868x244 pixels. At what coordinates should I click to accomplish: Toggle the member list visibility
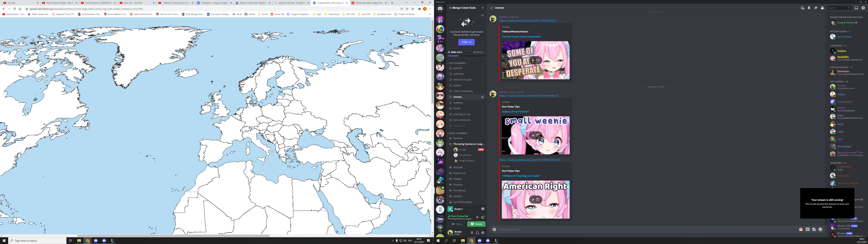pyautogui.click(x=822, y=8)
